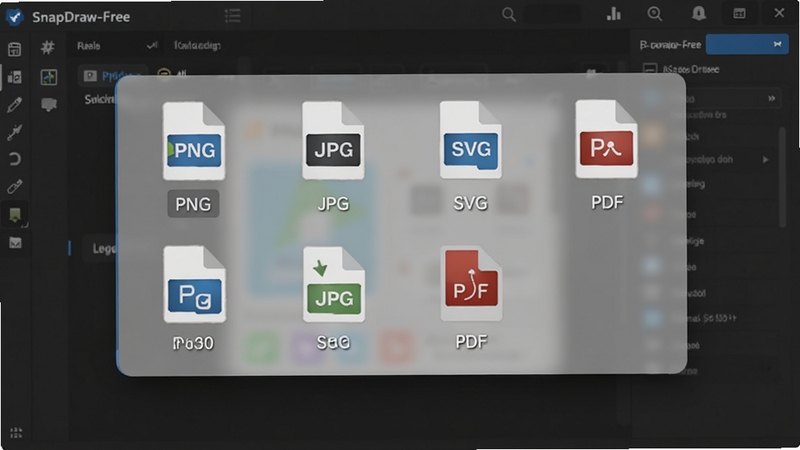Open notifications via the bell icon
800x450 pixels.
click(x=699, y=13)
